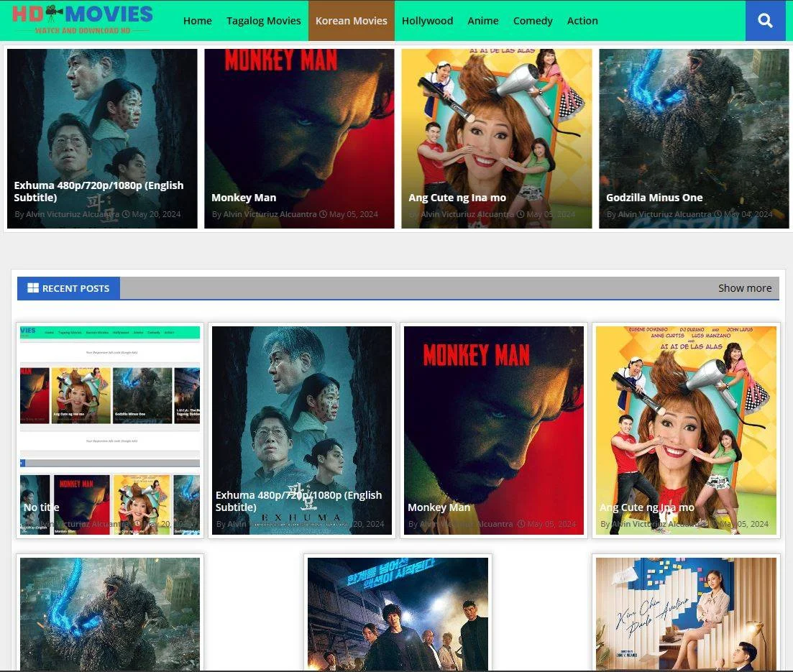Click the May 04, 2024 date on Godzilla Minus One
Viewport: 793px width, 672px height.
748,214
